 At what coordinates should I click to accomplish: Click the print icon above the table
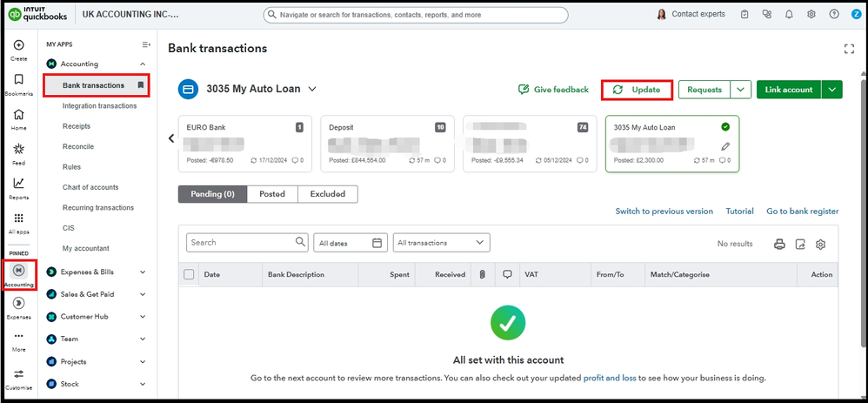[779, 244]
